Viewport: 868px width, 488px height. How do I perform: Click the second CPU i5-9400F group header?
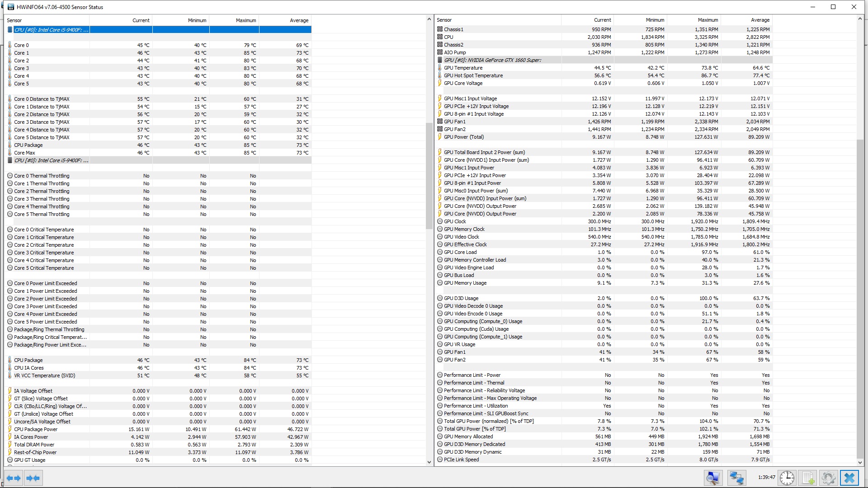(51, 160)
